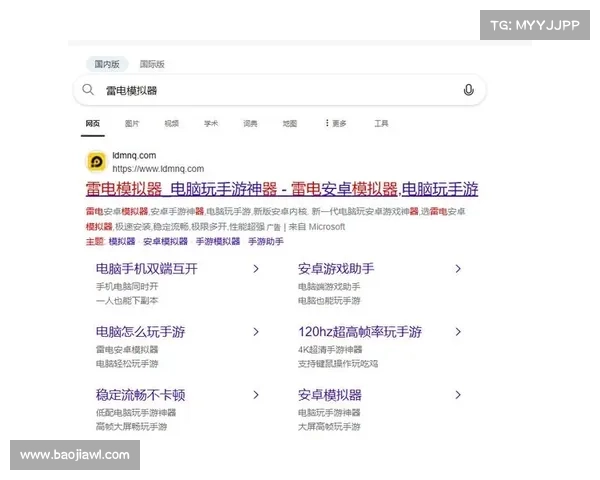
Task: Click the 手机电脑同时开 description text
Action: pos(127,286)
